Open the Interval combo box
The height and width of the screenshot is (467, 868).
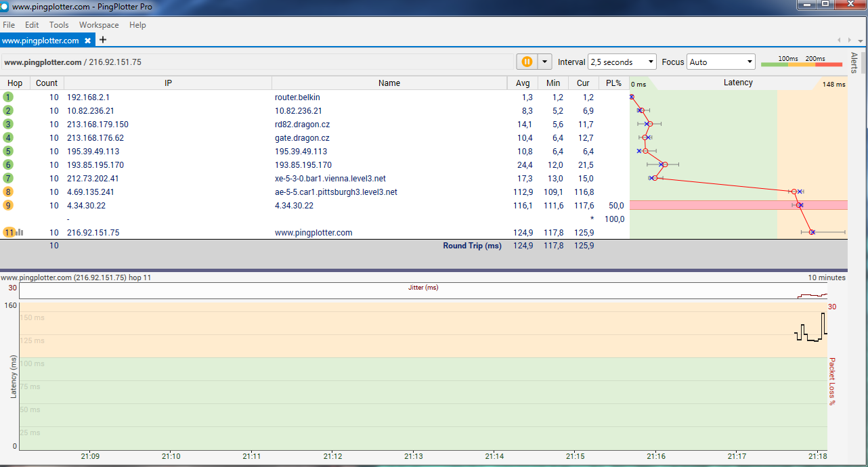pyautogui.click(x=622, y=62)
